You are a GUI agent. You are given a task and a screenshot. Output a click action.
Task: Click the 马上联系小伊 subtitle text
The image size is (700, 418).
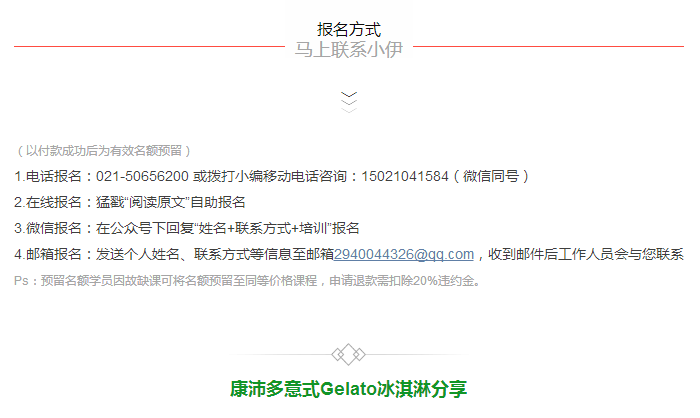[349, 50]
